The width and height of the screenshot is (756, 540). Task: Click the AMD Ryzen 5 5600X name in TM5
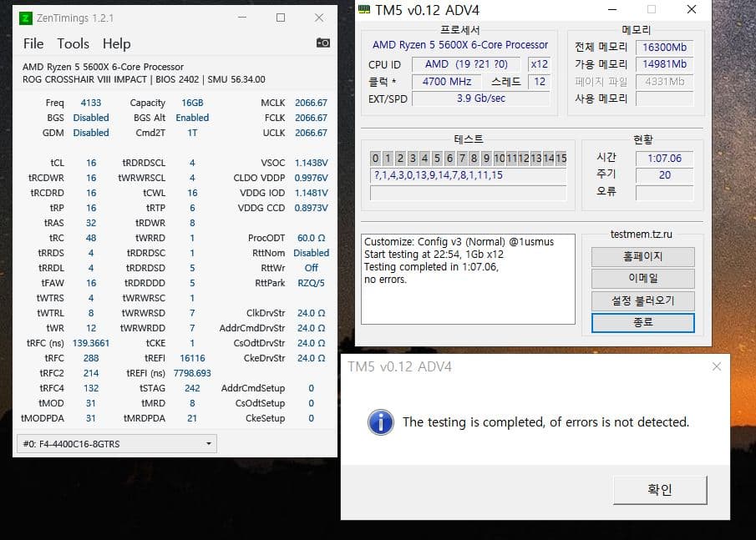(x=460, y=45)
